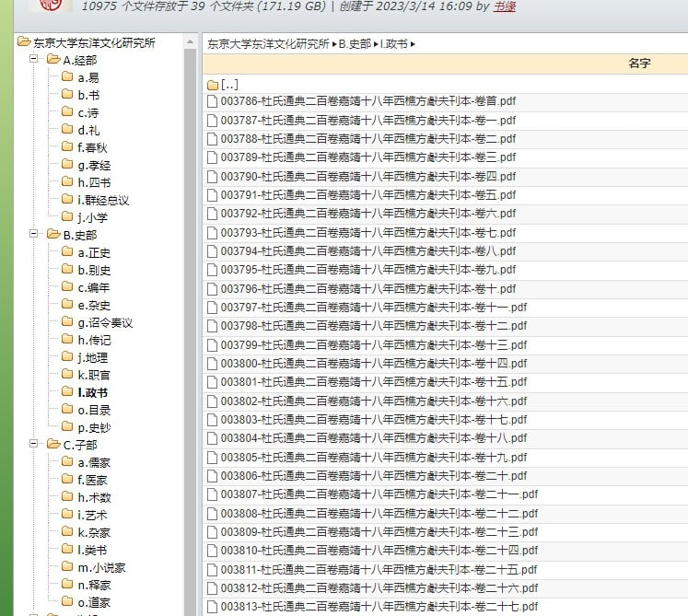Open the h.四书 folder icon
This screenshot has height=616, width=688.
tap(67, 181)
